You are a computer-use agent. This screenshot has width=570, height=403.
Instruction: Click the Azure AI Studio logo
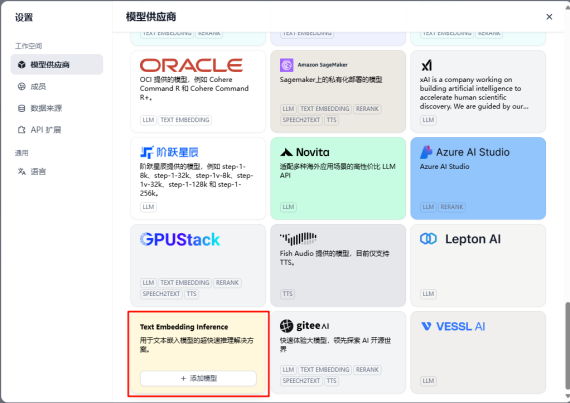click(x=465, y=152)
